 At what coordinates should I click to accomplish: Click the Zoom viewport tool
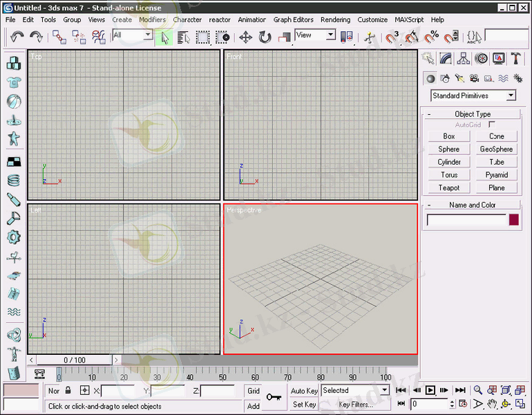[477, 391]
